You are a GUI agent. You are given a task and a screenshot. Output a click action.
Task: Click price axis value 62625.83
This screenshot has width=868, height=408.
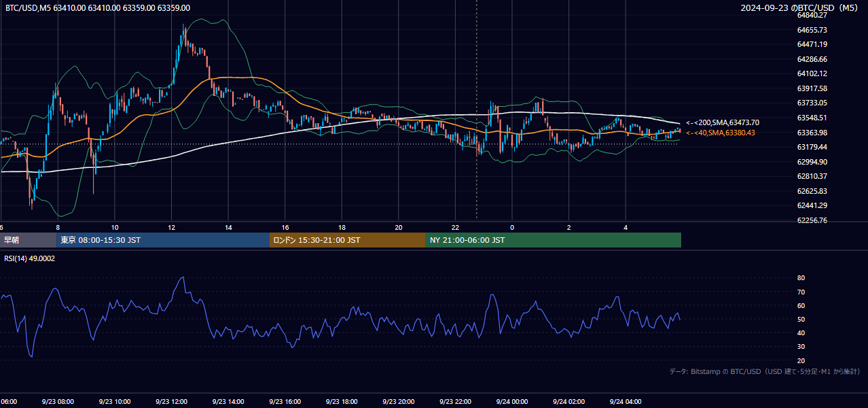tap(812, 191)
